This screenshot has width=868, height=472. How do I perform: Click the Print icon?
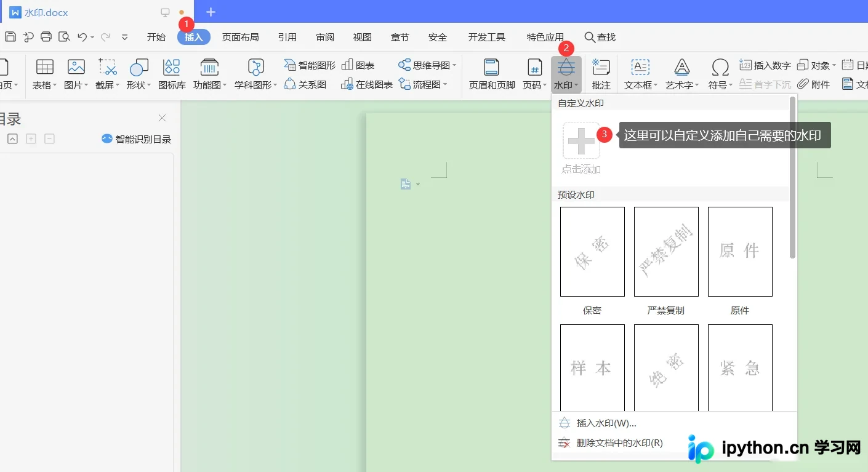tap(46, 37)
